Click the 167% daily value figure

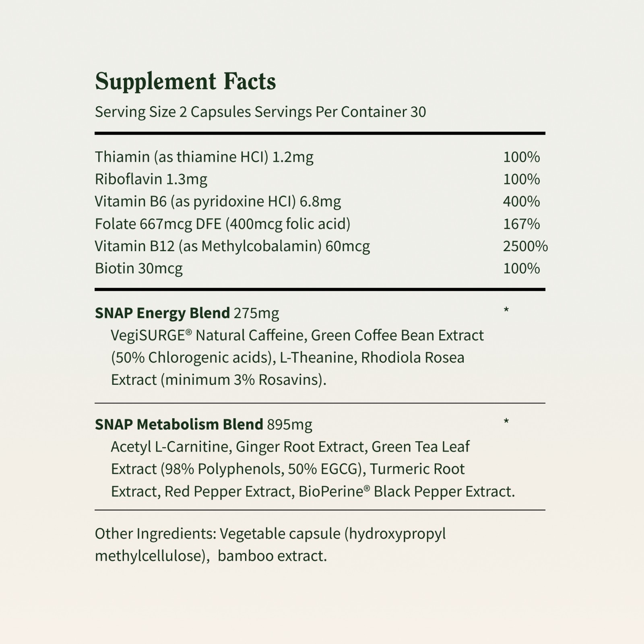click(x=521, y=224)
